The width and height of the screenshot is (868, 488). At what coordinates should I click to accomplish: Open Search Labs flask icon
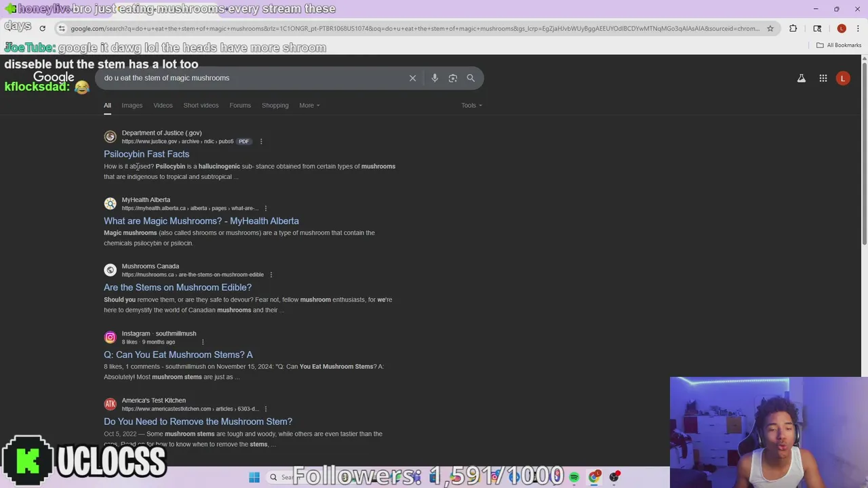tap(802, 79)
